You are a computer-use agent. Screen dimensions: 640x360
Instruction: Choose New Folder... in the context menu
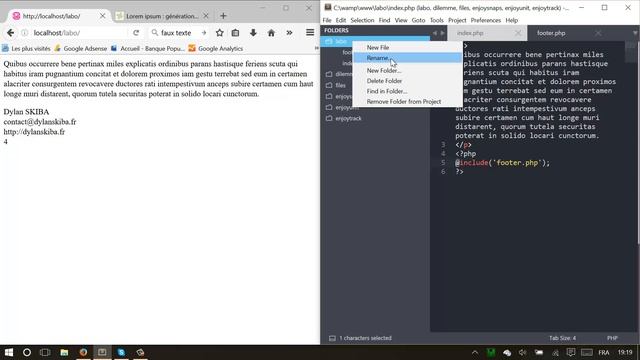click(407, 71)
